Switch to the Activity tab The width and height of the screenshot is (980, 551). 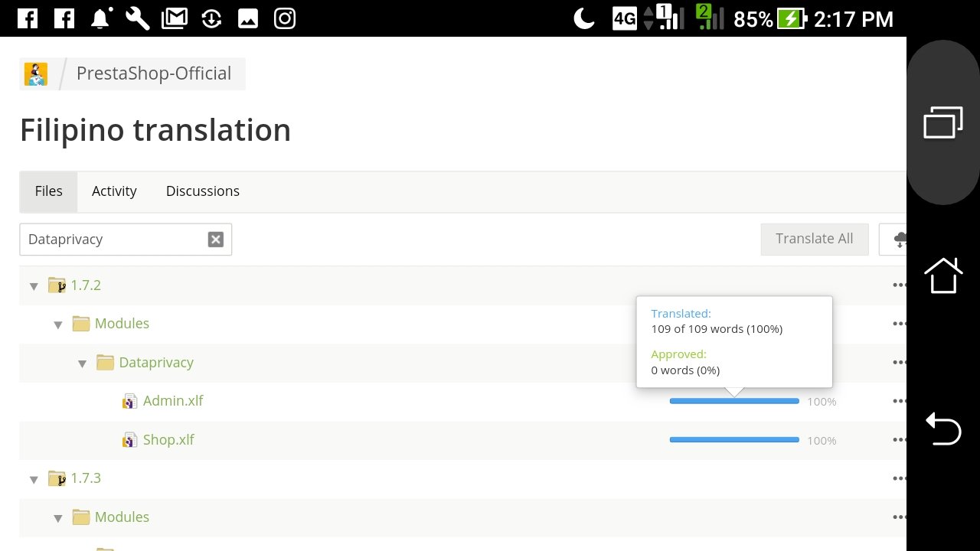(114, 191)
